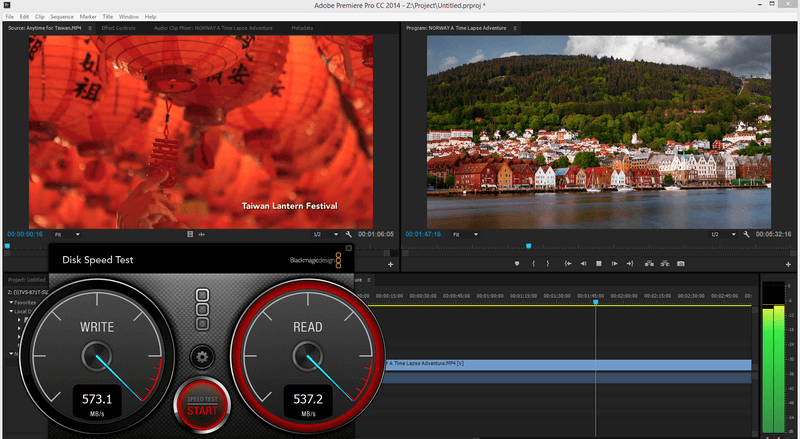Select the Program: NORWAY A Time Lapse tab
Viewport: 800px width, 439px height.
(456, 28)
